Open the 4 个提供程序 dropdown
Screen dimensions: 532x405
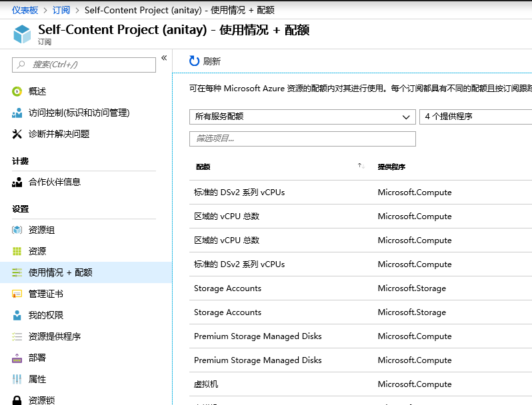(476, 117)
